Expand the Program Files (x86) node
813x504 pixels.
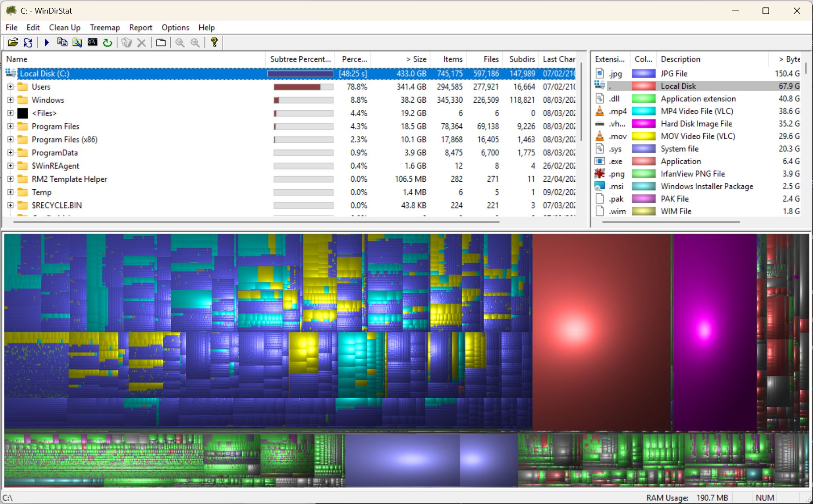click(x=11, y=140)
